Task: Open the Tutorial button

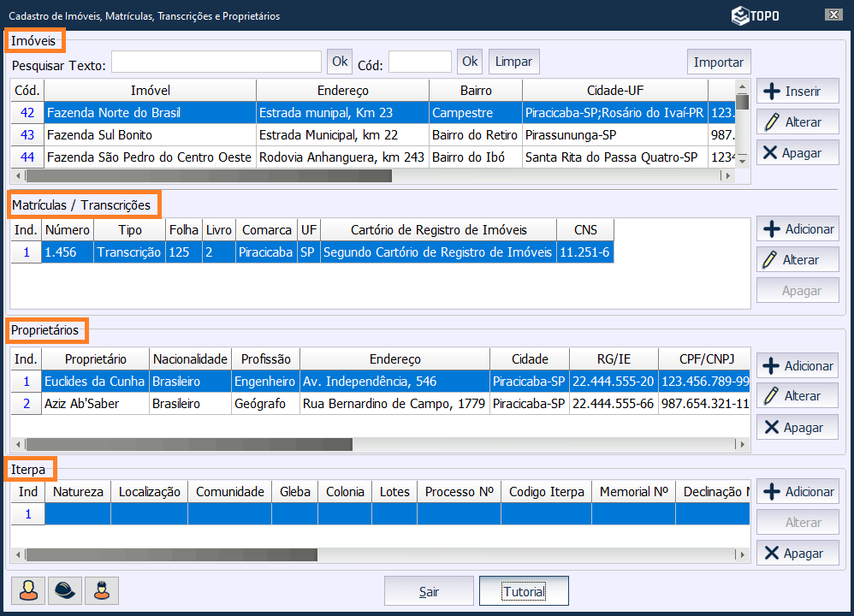Action: [523, 591]
